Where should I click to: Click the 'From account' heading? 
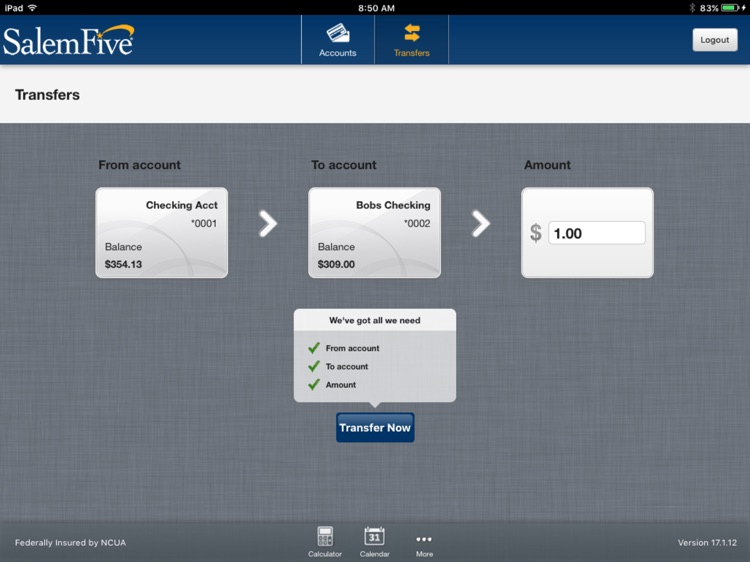click(x=140, y=165)
